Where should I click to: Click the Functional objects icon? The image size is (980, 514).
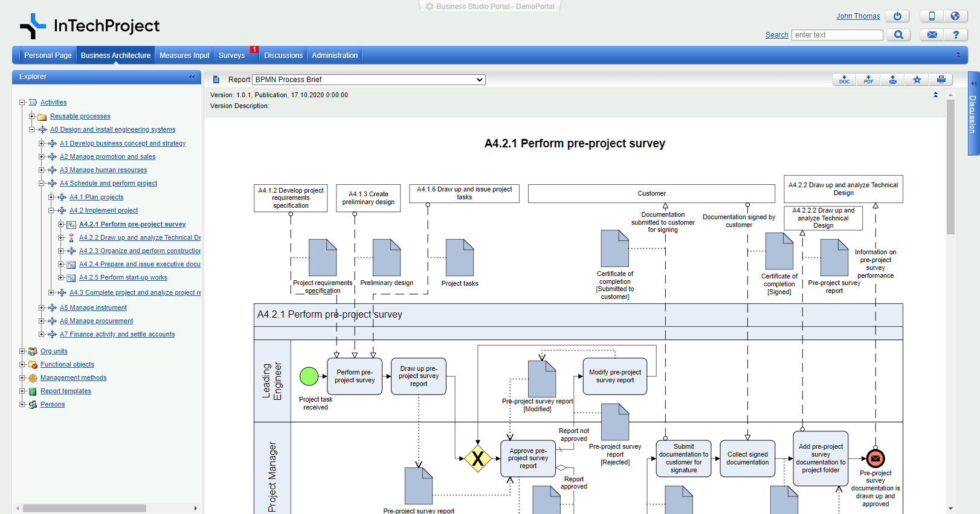point(33,365)
